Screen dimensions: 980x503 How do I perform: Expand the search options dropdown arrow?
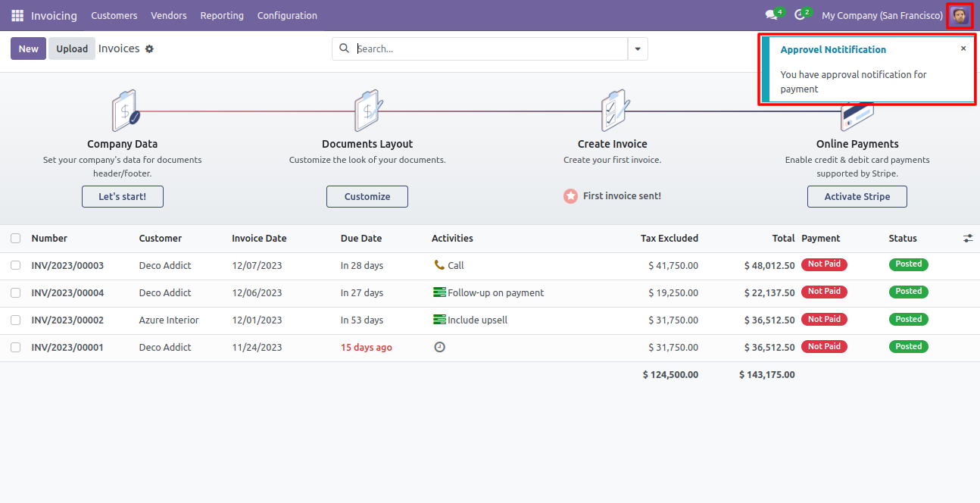(x=637, y=49)
